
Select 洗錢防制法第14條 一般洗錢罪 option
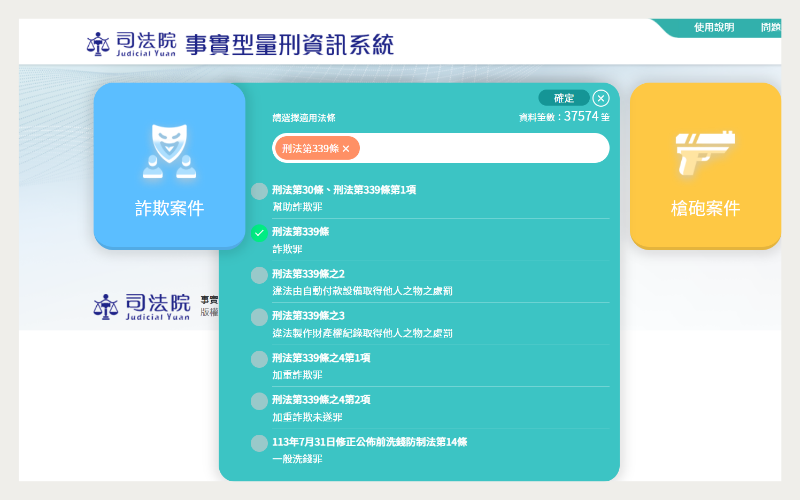[259, 443]
